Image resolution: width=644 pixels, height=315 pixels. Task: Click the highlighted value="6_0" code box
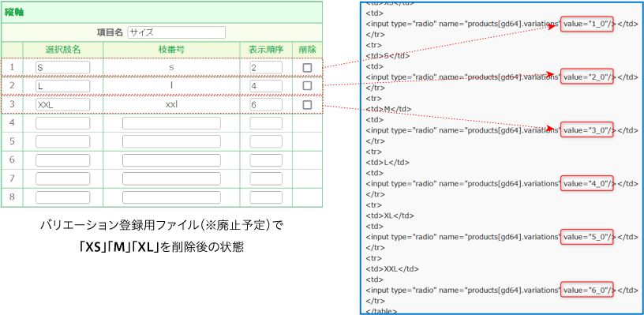tap(587, 290)
